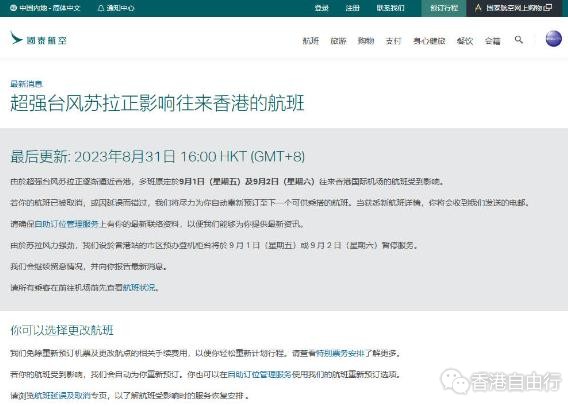Open the 特别票务安排 link

click(340, 353)
